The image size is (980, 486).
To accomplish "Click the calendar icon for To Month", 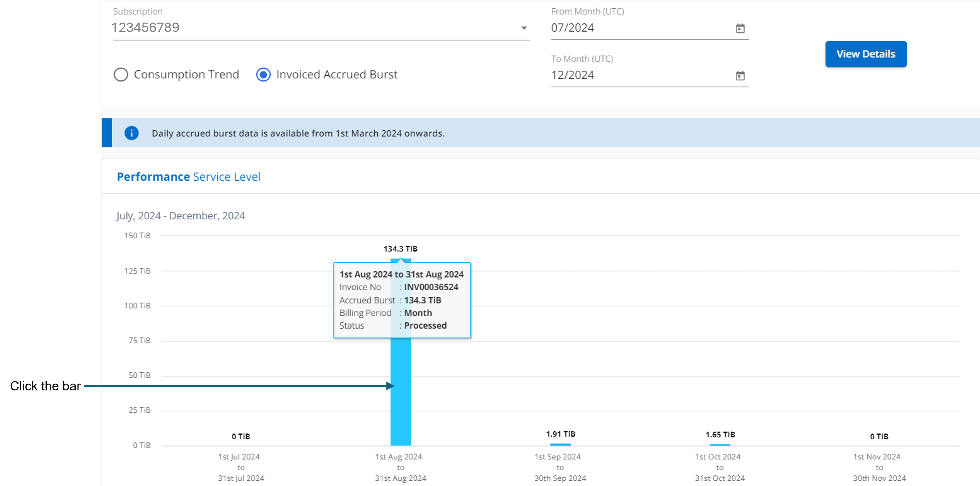I will [x=739, y=76].
